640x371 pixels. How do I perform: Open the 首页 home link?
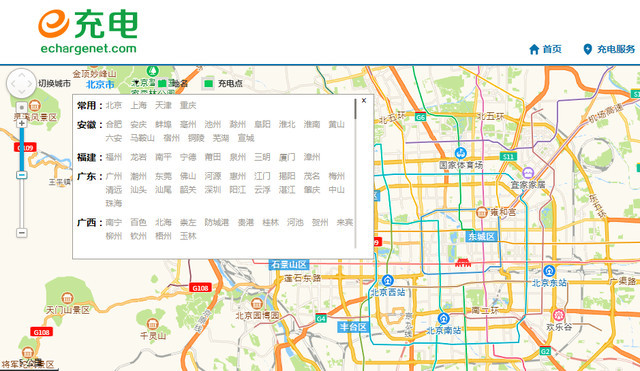click(545, 49)
